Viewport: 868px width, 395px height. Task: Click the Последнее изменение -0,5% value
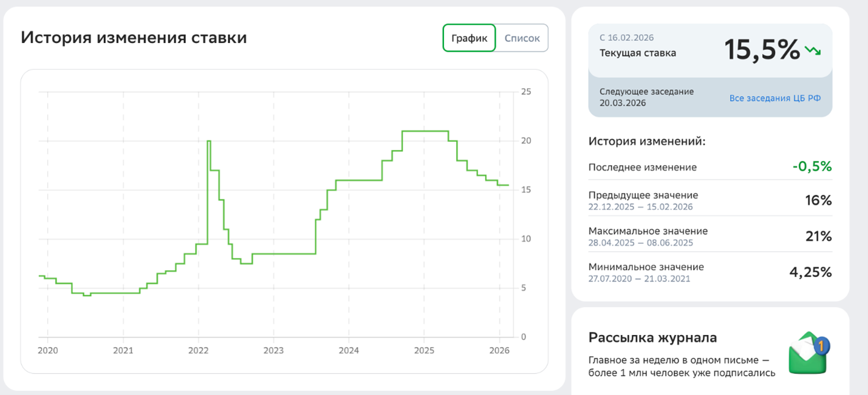click(812, 167)
